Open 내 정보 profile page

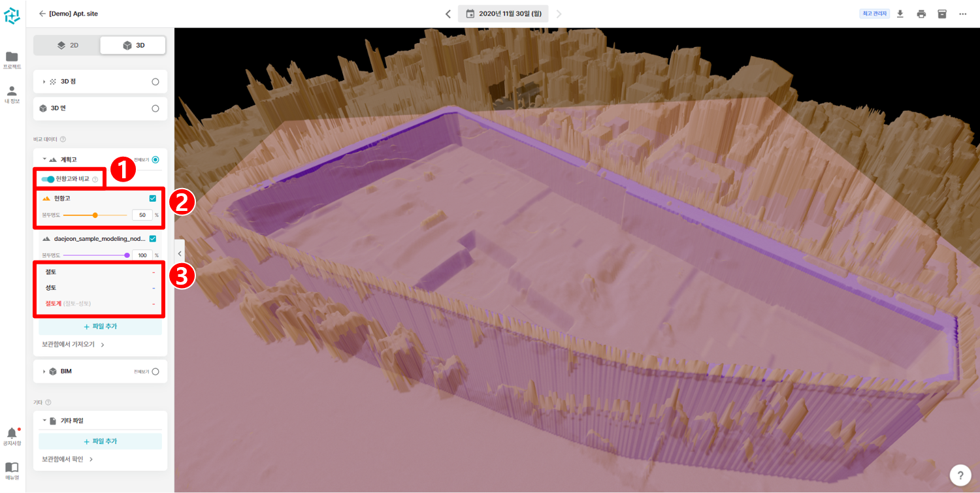tap(12, 93)
